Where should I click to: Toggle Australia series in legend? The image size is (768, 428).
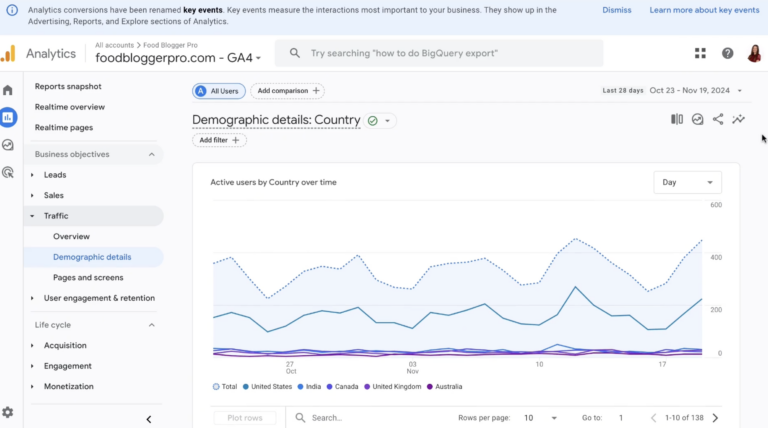(x=444, y=386)
